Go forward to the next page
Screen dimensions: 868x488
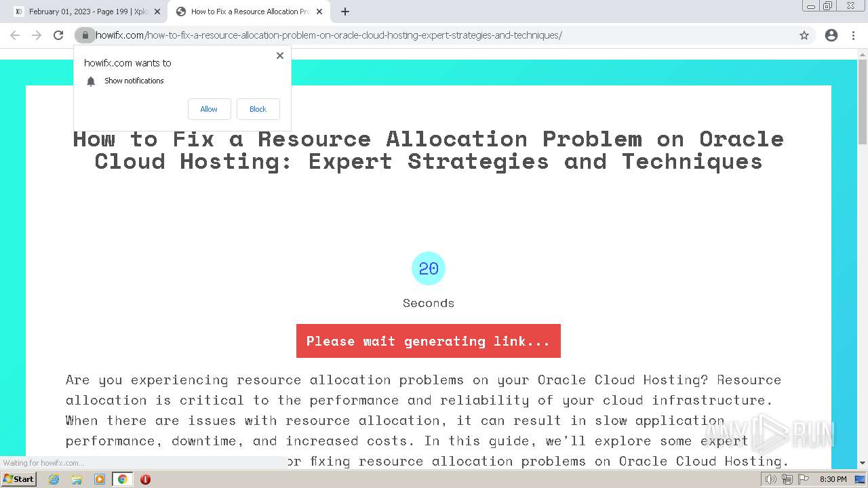(37, 35)
